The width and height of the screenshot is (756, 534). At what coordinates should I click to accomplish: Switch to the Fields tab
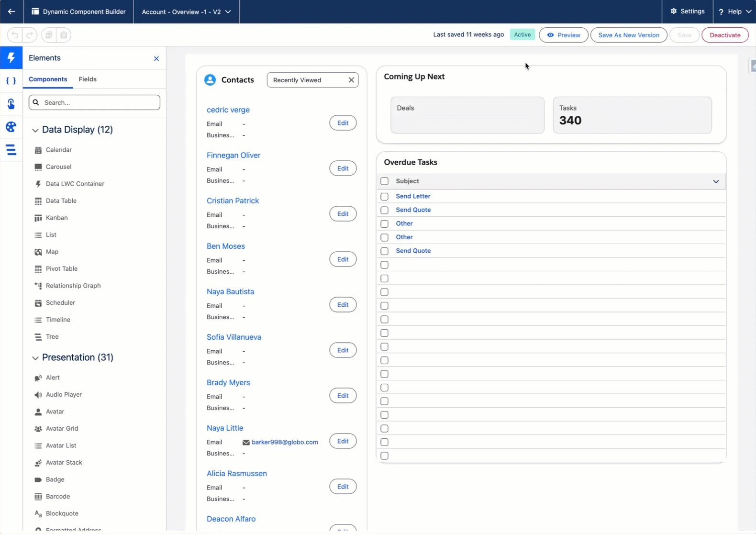[88, 79]
